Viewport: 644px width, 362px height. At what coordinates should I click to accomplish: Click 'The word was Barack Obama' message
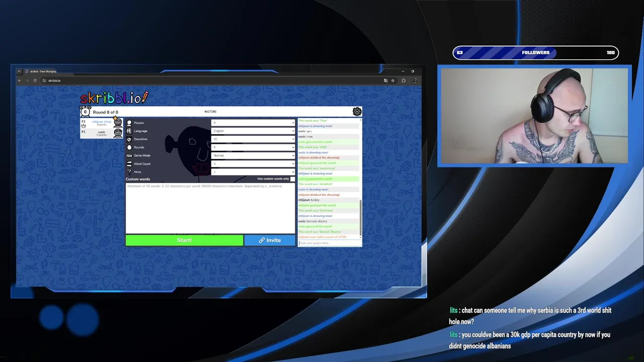coord(319,232)
